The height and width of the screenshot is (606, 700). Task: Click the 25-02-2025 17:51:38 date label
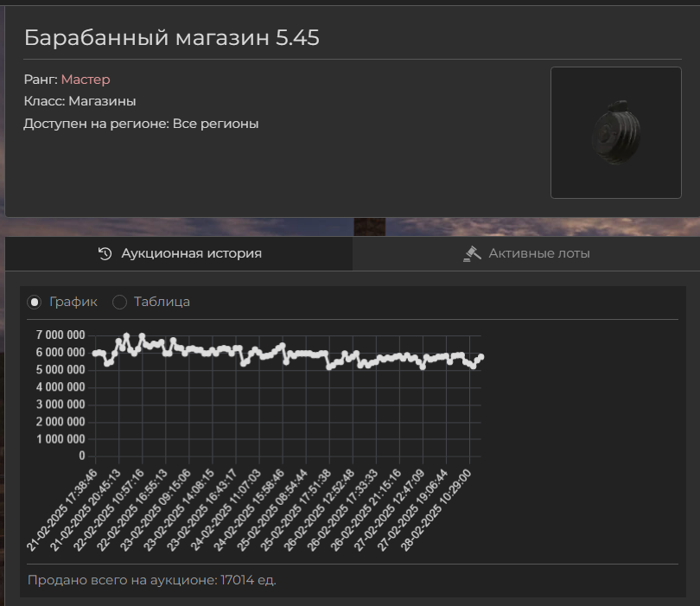click(x=296, y=510)
